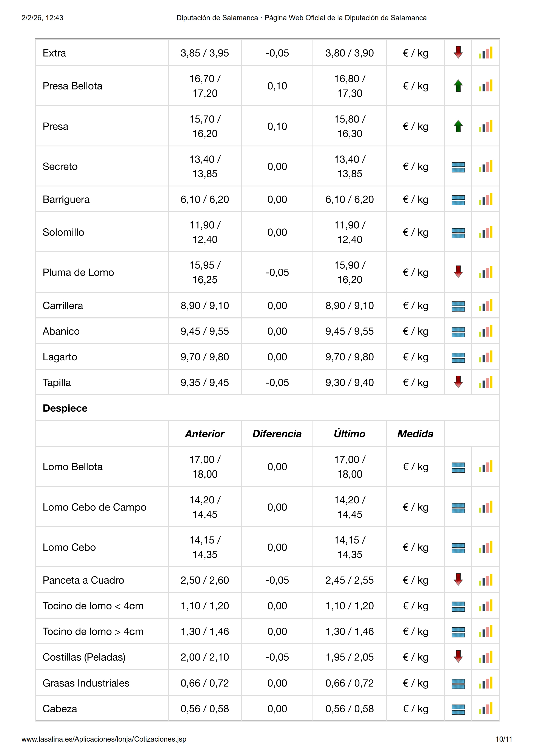Open the bar chart icon for Cabeza
This screenshot has height=756, width=534.
point(485,709)
